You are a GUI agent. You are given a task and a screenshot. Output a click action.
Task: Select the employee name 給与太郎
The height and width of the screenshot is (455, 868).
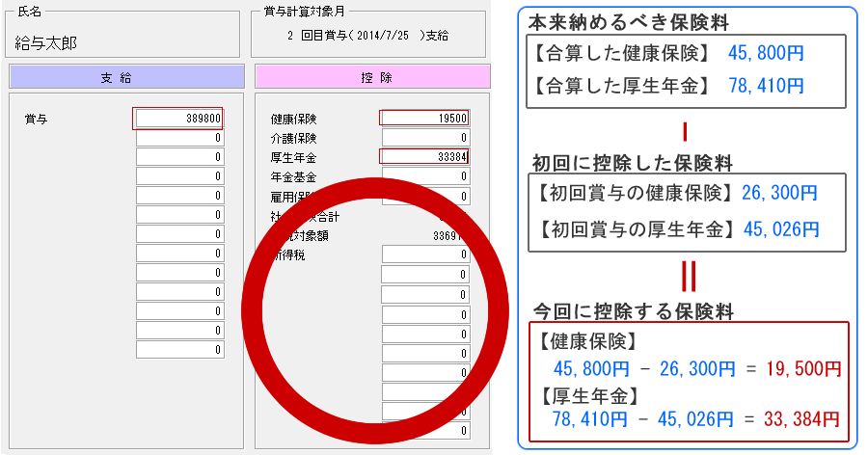coord(46,43)
